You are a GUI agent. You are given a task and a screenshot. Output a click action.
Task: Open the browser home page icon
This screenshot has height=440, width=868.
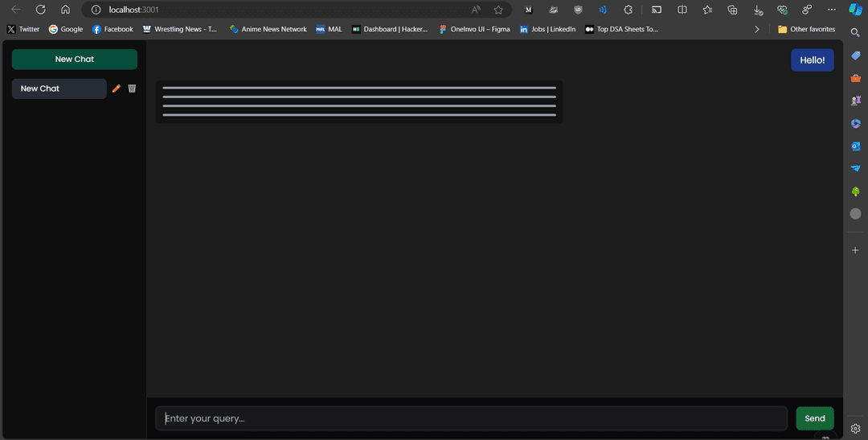point(65,10)
